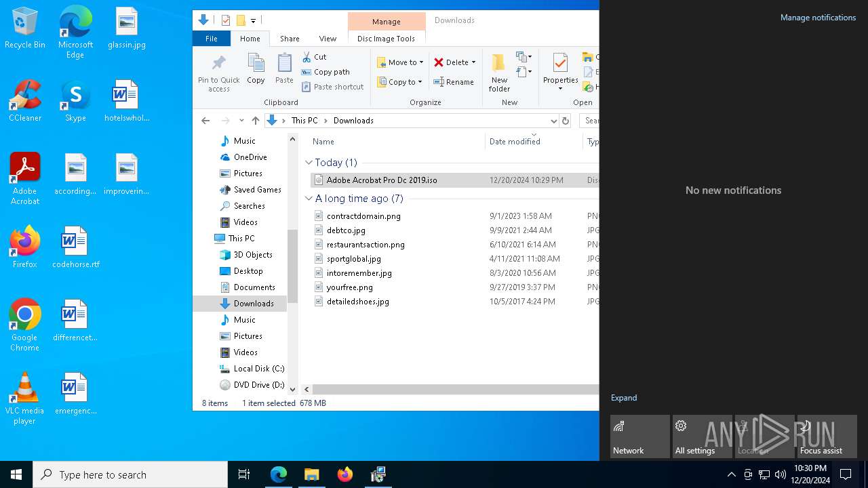868x488 pixels.
Task: Click the Copy ribbon icon
Action: coord(256,68)
